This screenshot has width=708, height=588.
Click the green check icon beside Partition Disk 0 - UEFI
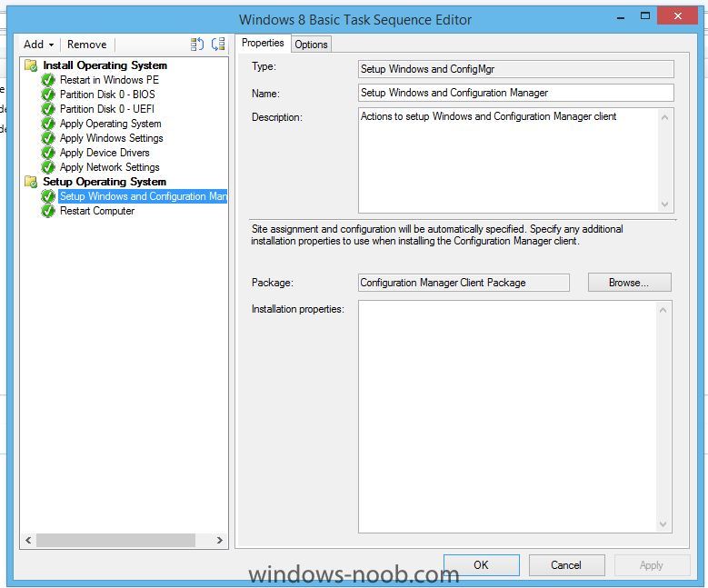48,109
